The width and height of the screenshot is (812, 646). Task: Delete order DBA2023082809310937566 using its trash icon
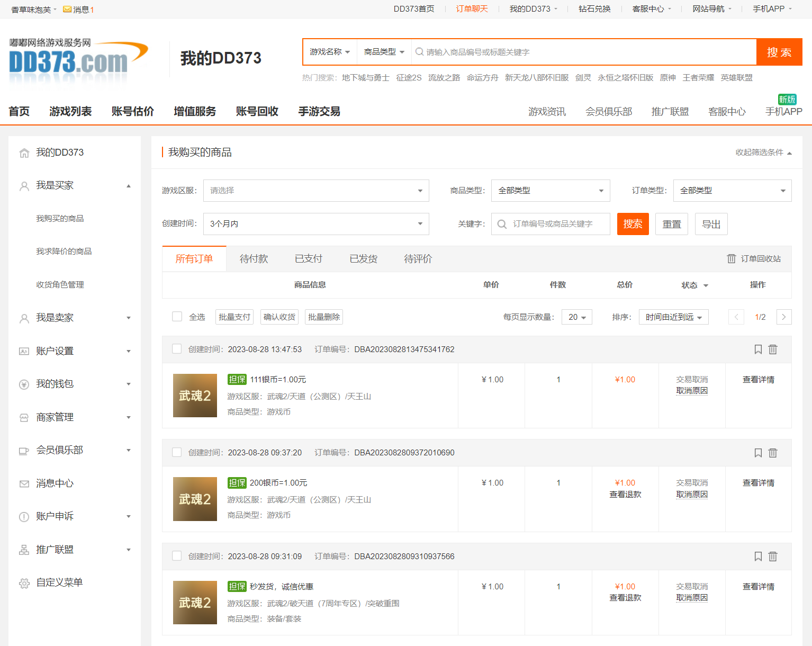click(773, 557)
